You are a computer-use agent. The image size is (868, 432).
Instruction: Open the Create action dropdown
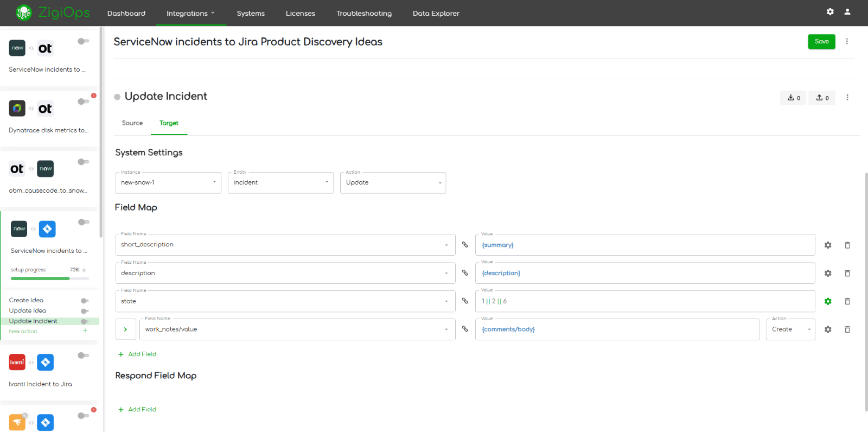[x=790, y=329]
